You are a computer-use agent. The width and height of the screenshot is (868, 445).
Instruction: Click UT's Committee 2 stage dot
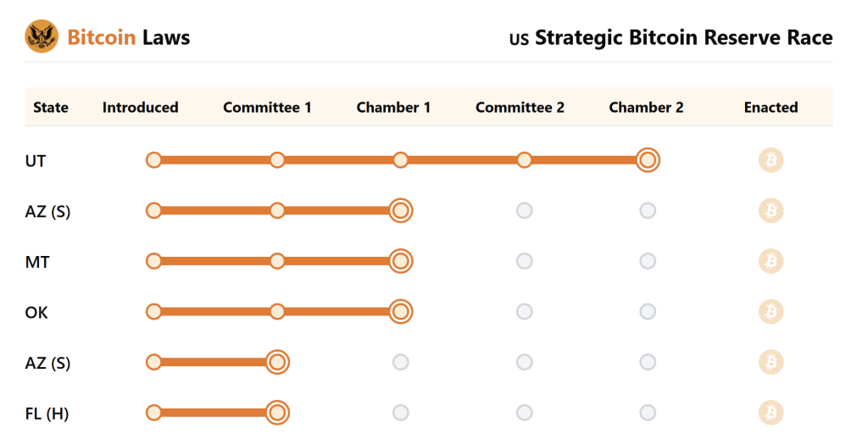(x=525, y=160)
